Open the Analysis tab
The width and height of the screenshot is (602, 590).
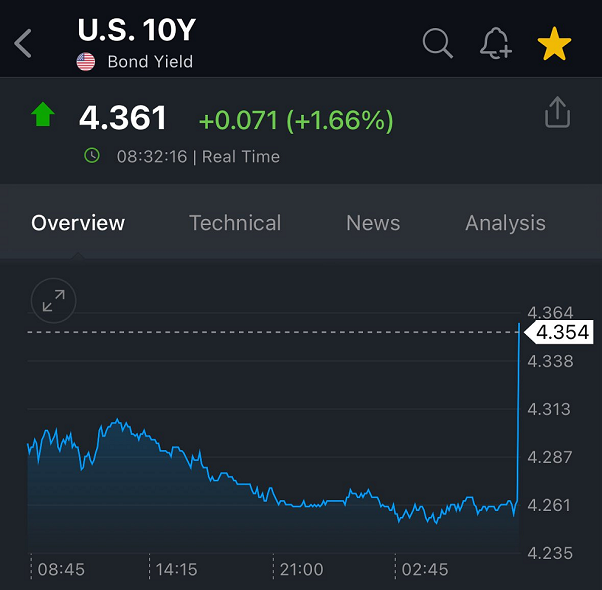click(x=505, y=223)
